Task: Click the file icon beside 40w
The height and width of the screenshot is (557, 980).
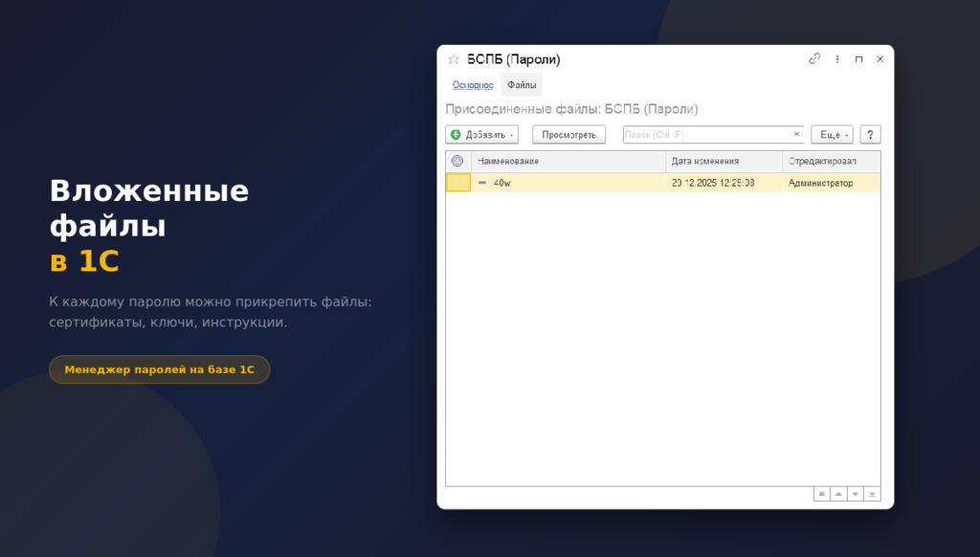Action: pos(482,183)
